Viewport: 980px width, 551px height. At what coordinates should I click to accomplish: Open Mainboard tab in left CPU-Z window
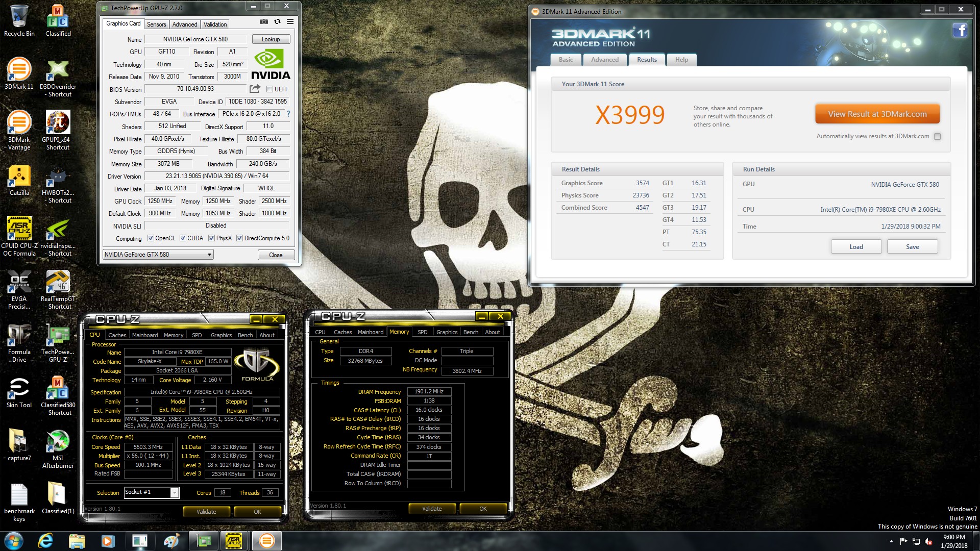tap(145, 335)
